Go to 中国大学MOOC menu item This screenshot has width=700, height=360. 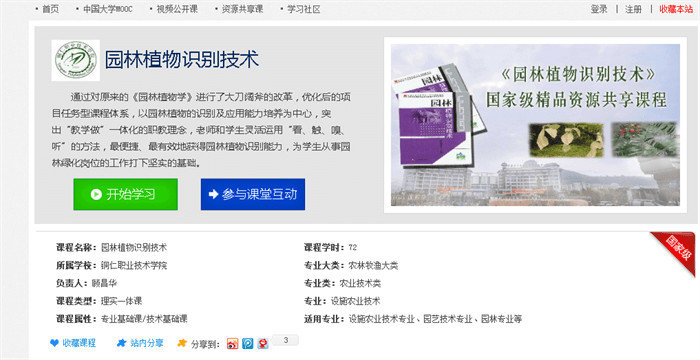click(x=108, y=9)
